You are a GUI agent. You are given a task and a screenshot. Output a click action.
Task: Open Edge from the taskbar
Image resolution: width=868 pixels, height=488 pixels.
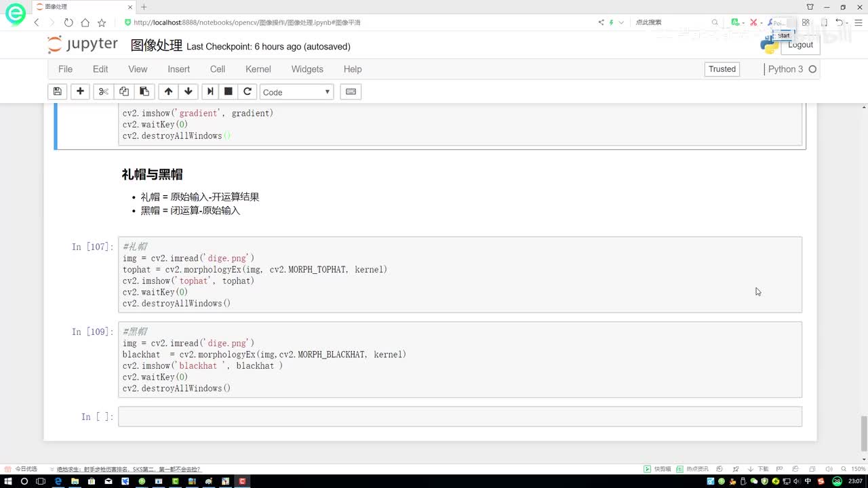[58, 481]
